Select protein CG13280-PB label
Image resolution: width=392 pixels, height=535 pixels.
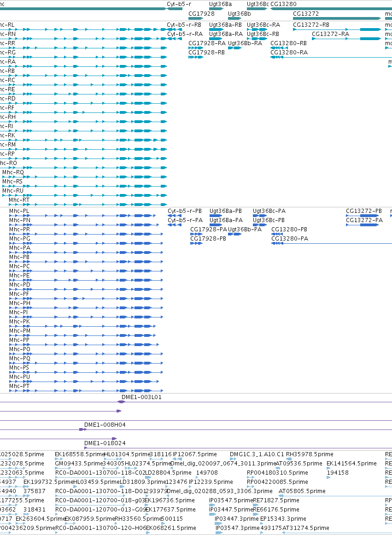[x=289, y=229]
